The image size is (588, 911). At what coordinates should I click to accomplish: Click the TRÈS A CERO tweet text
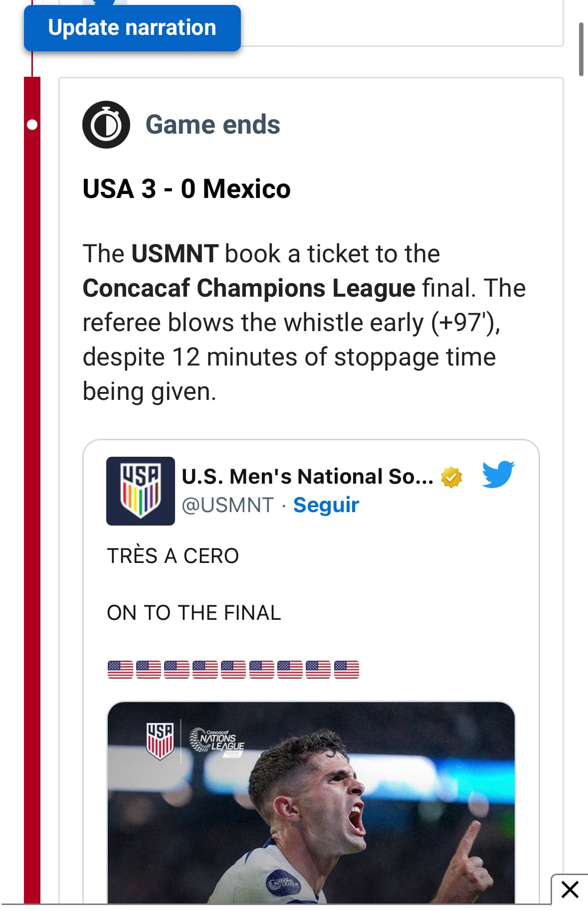[173, 556]
